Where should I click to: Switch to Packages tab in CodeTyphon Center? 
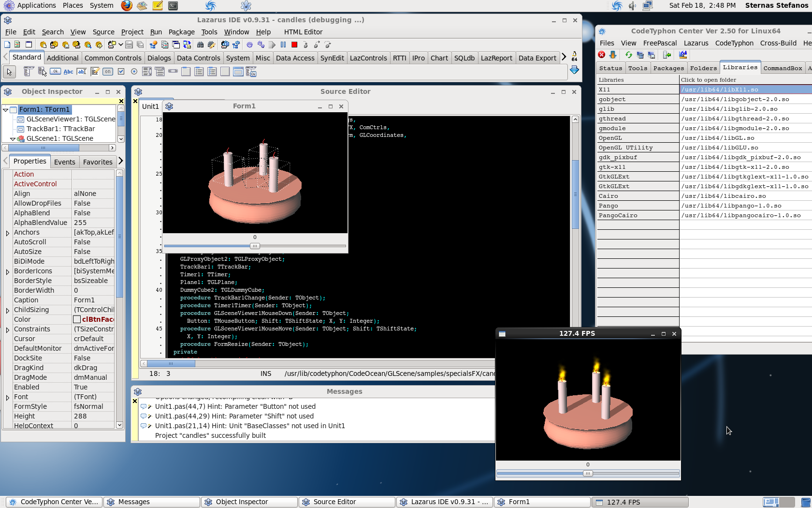pyautogui.click(x=668, y=68)
